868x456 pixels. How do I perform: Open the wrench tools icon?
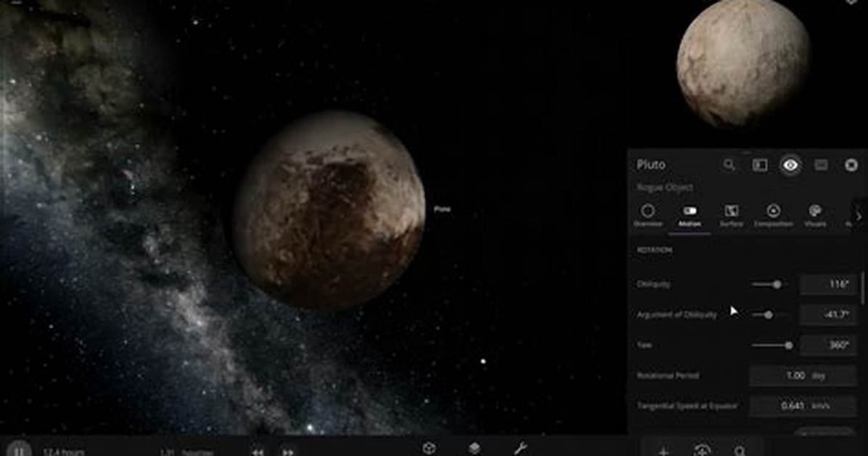coord(520,448)
